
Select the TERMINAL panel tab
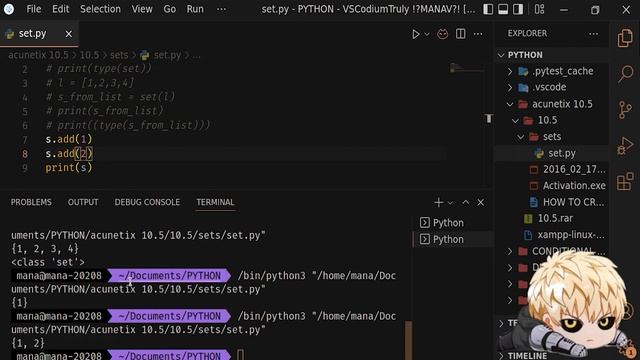tap(215, 202)
